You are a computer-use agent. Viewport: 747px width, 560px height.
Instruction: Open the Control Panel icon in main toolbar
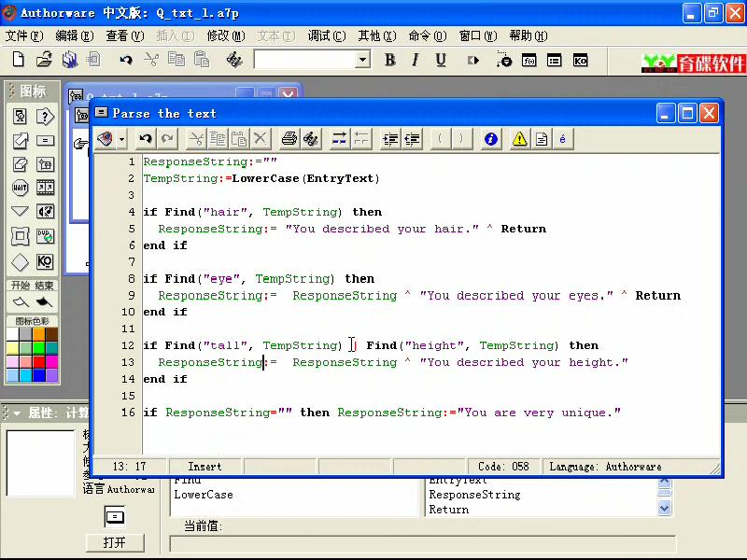(503, 60)
